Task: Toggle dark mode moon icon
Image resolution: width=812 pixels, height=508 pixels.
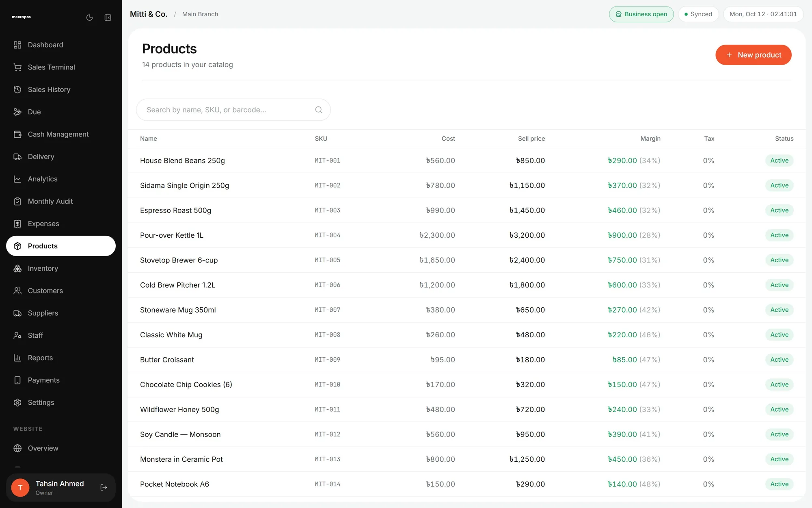Action: pyautogui.click(x=90, y=17)
